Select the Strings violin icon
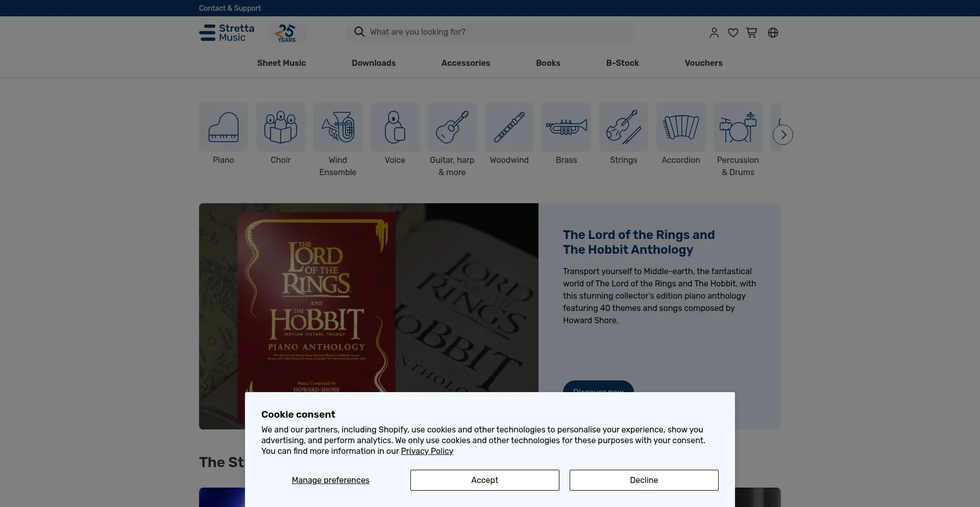Image resolution: width=980 pixels, height=507 pixels. (624, 127)
